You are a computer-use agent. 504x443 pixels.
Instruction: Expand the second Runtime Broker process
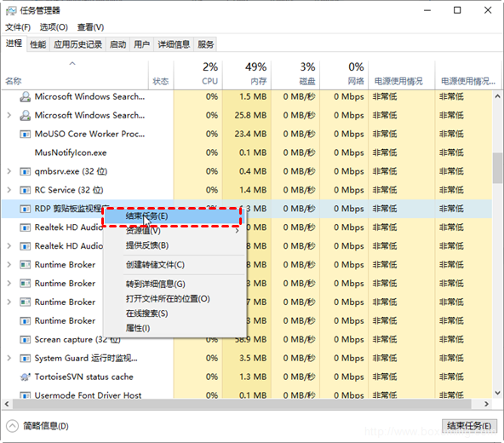(9, 284)
